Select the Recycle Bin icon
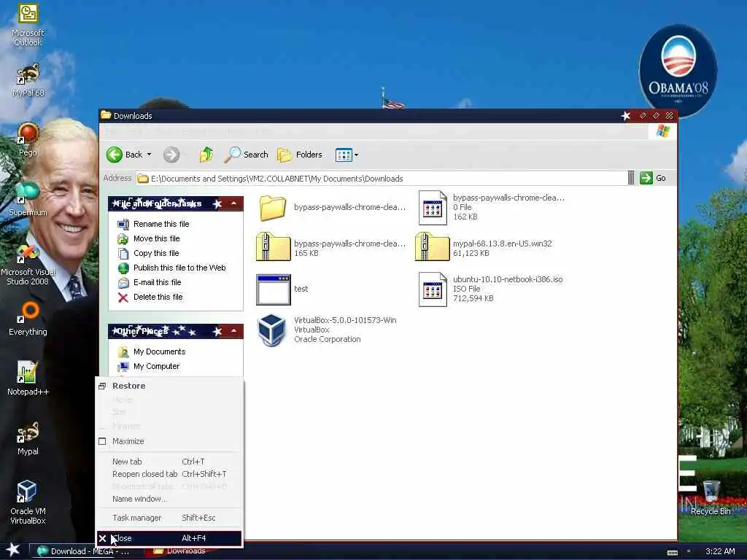The image size is (747, 560). pyautogui.click(x=711, y=497)
